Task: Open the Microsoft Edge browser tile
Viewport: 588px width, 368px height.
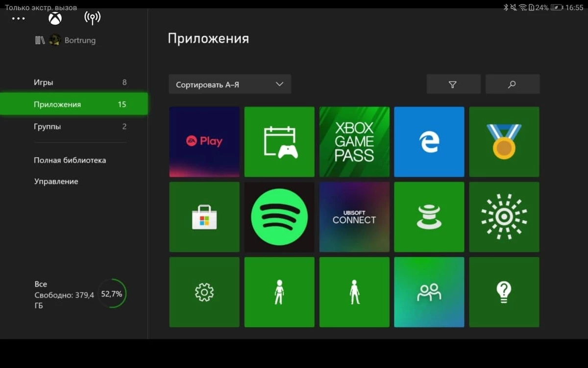Action: [429, 142]
